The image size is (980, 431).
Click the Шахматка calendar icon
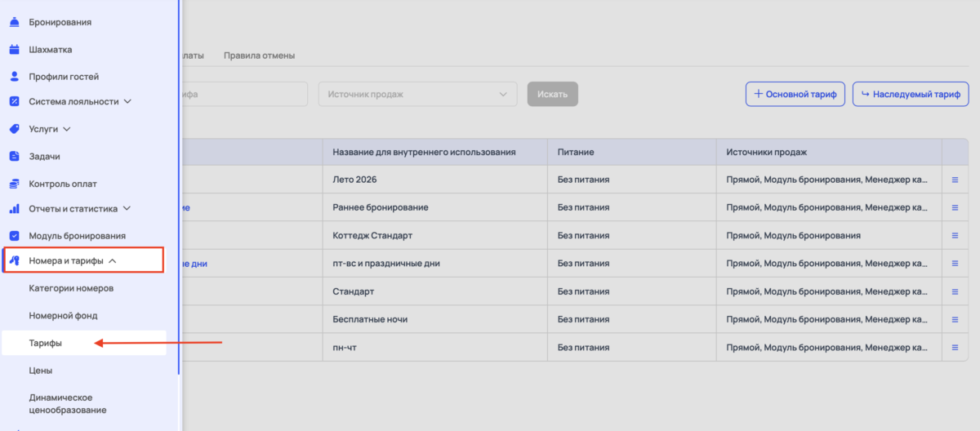pos(14,49)
